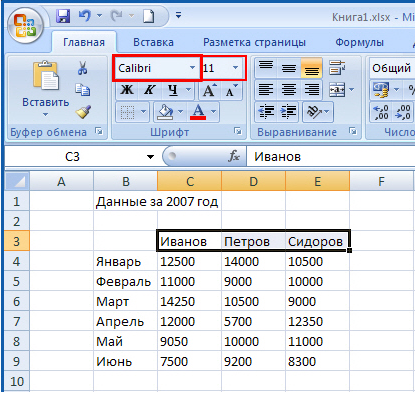Insert function with fx icon

point(233,156)
